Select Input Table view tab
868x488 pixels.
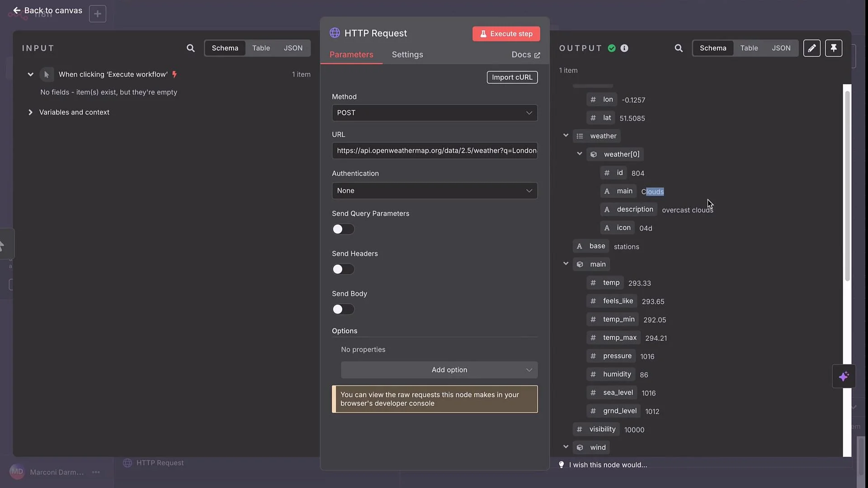click(261, 48)
